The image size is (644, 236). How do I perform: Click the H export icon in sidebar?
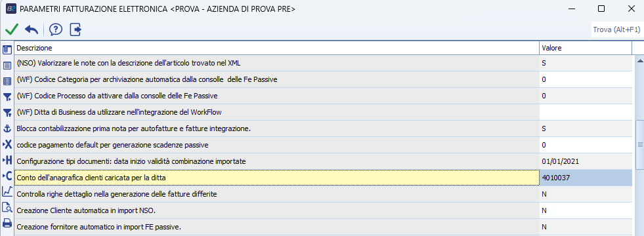pos(7,160)
